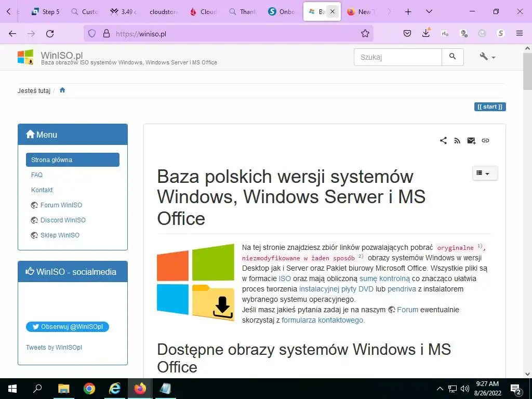
Task: Show hidden system tray icons
Action: click(x=440, y=389)
